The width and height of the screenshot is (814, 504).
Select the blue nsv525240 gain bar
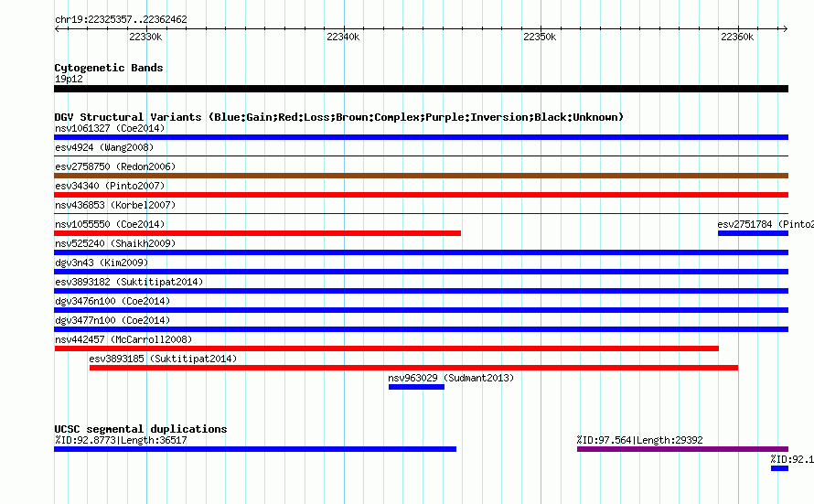421,252
